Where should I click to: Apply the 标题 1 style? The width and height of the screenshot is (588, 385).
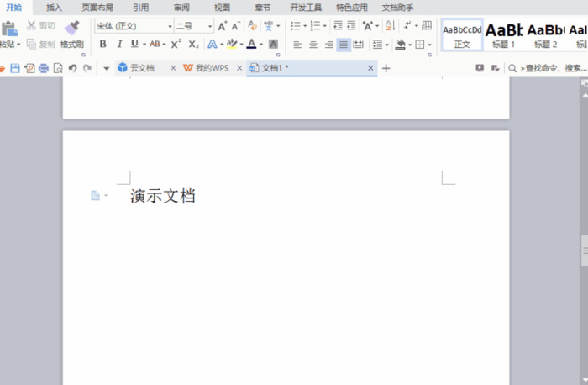[x=504, y=35]
